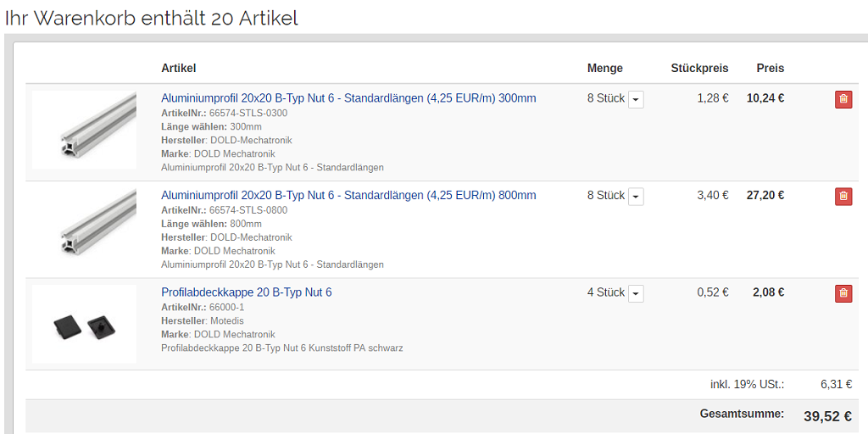Click the 19% USt. tax amount

(x=836, y=384)
